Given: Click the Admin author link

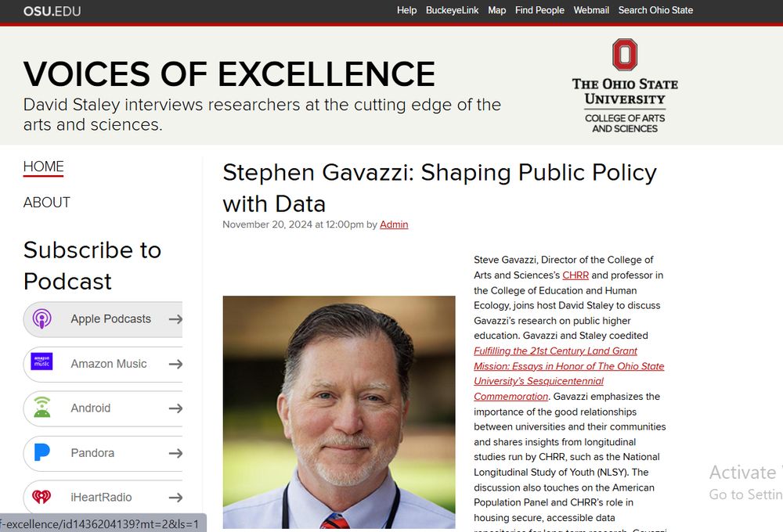Looking at the screenshot, I should [x=394, y=225].
